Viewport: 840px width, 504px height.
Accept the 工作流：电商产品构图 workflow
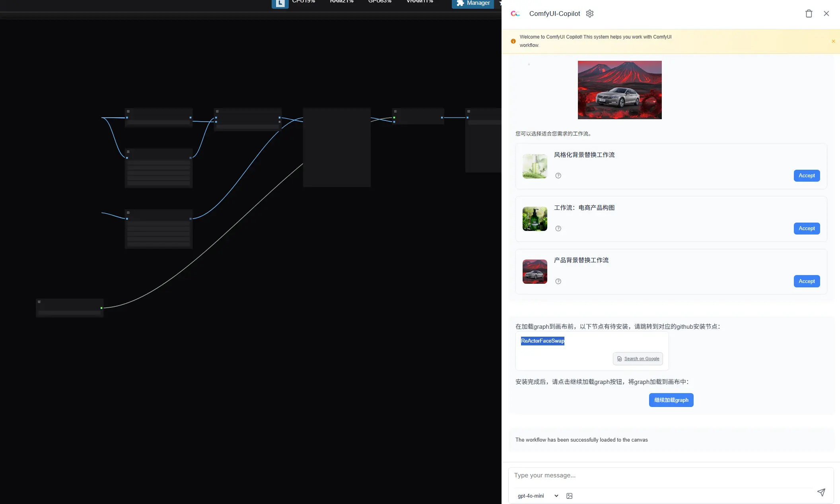807,229
